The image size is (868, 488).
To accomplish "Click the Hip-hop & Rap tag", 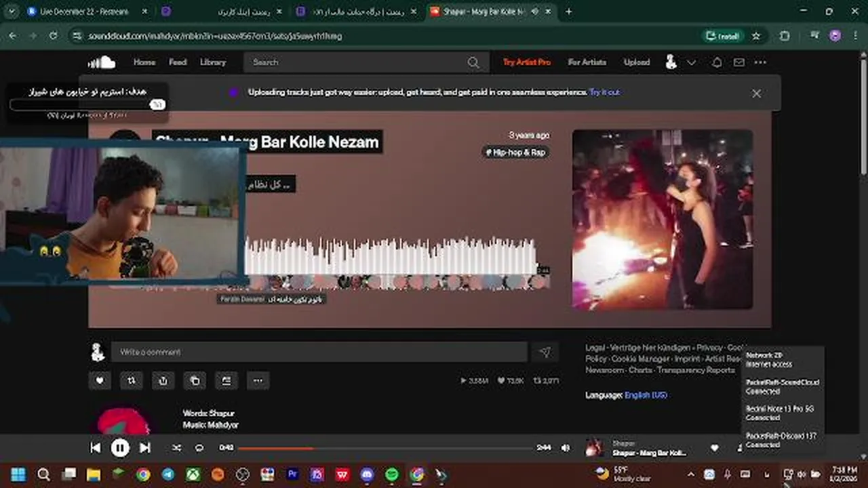I will point(515,152).
